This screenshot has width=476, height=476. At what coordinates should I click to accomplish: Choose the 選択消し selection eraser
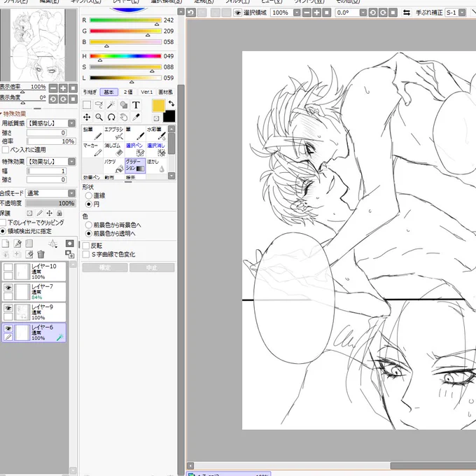(156, 150)
